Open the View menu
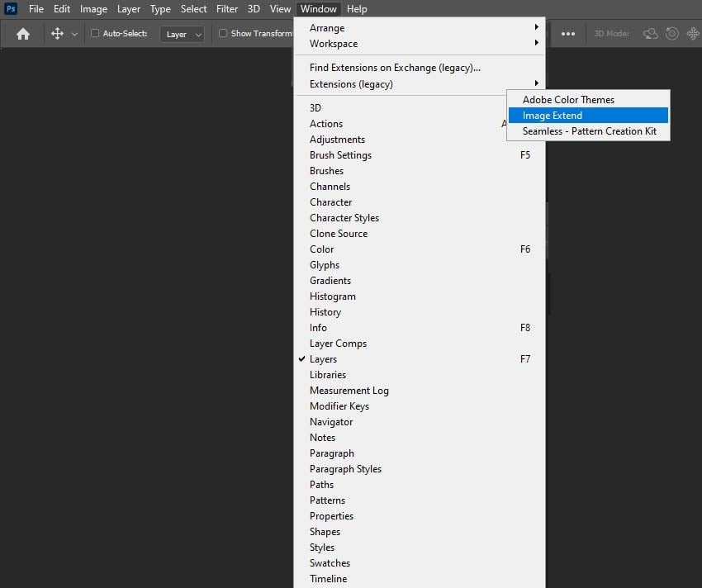The image size is (702, 588). [280, 9]
